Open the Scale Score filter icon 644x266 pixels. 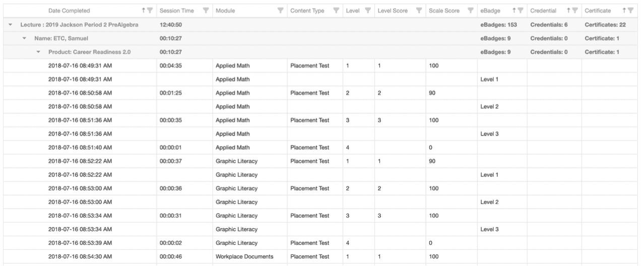[471, 11]
